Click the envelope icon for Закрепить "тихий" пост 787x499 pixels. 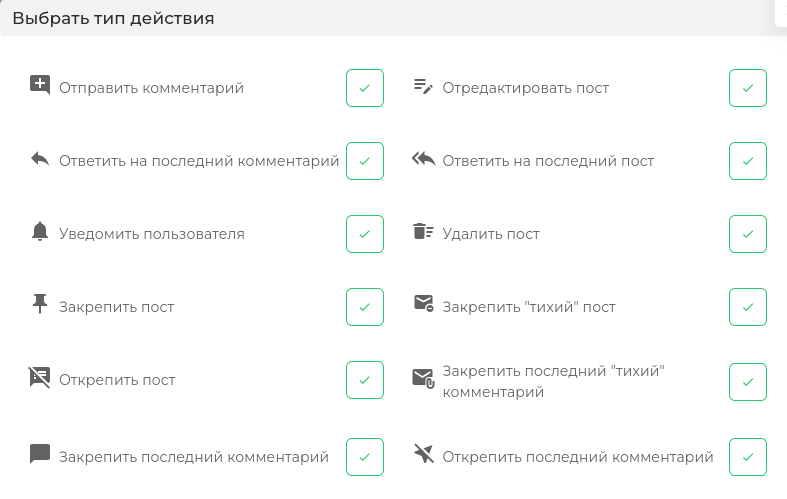click(424, 303)
